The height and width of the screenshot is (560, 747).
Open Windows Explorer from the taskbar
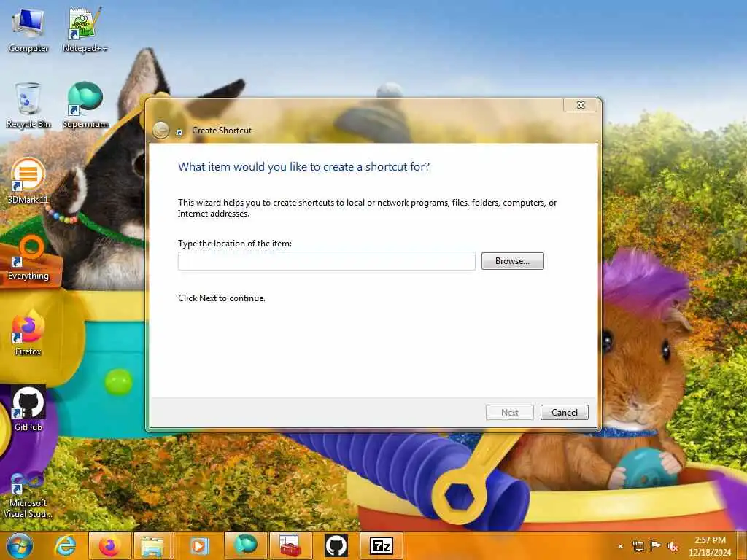153,545
